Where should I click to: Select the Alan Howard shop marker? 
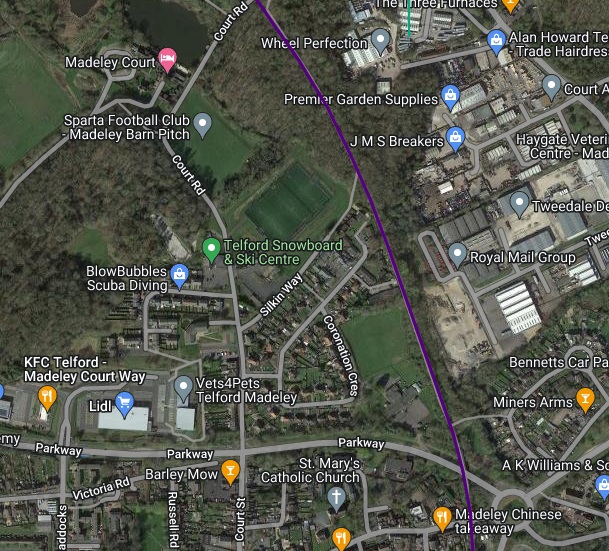coord(496,41)
